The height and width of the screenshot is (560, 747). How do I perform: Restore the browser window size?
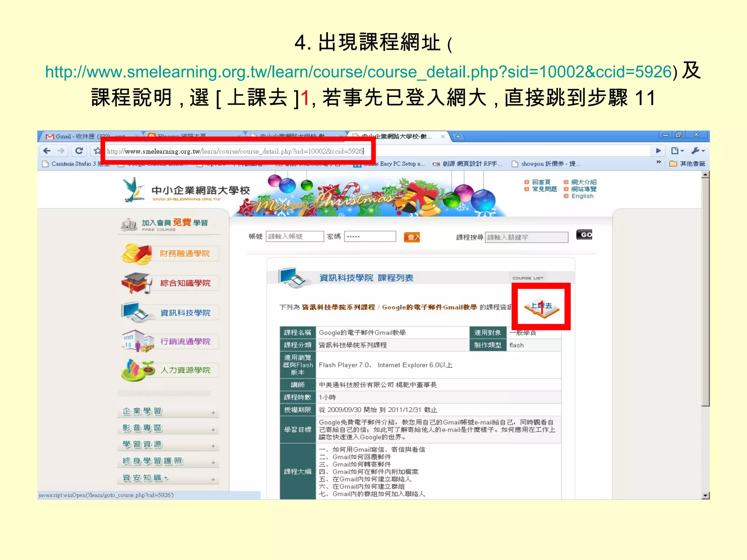coord(678,135)
